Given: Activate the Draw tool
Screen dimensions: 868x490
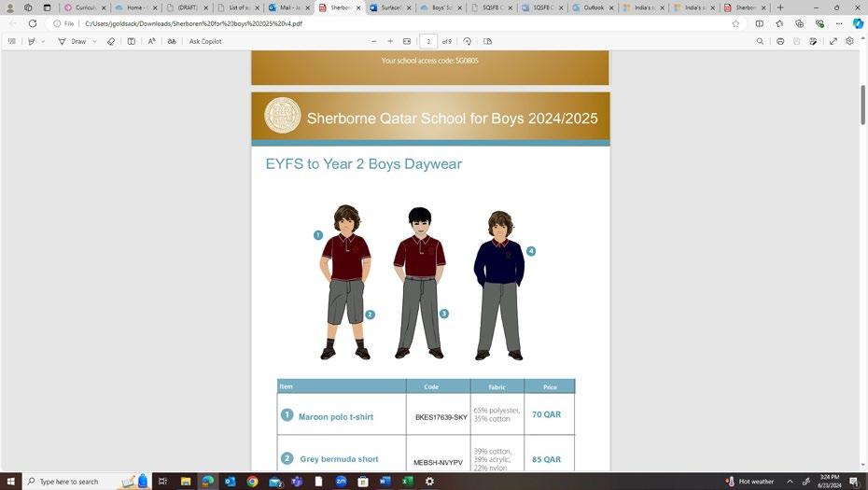Looking at the screenshot, I should 72,41.
